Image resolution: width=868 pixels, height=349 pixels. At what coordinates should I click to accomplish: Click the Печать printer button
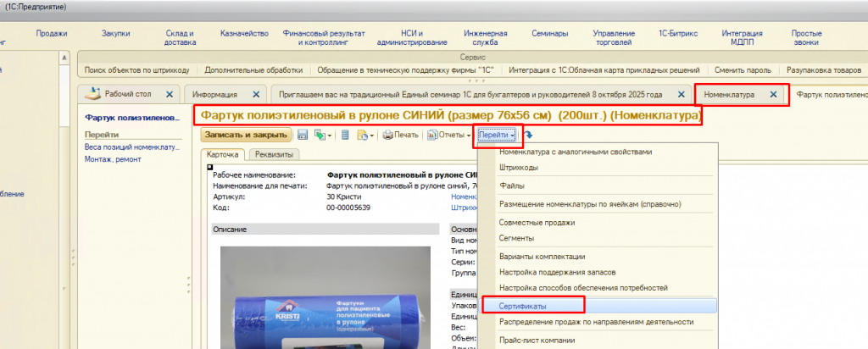401,135
